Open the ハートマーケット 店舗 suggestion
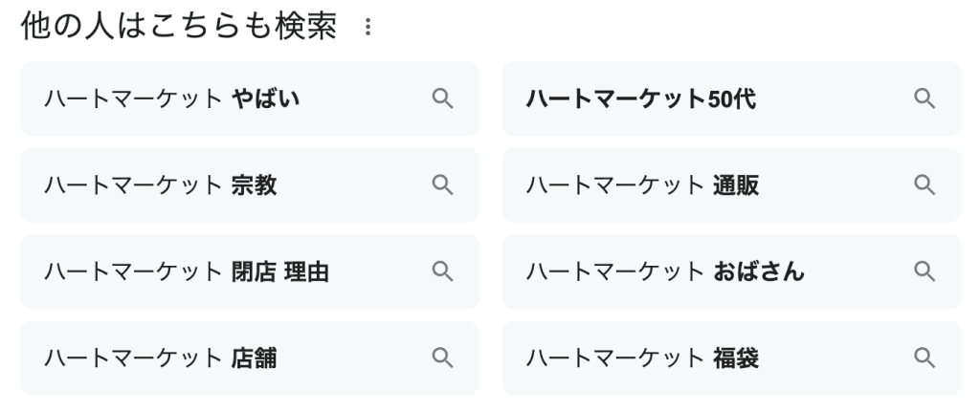 pyautogui.click(x=250, y=358)
